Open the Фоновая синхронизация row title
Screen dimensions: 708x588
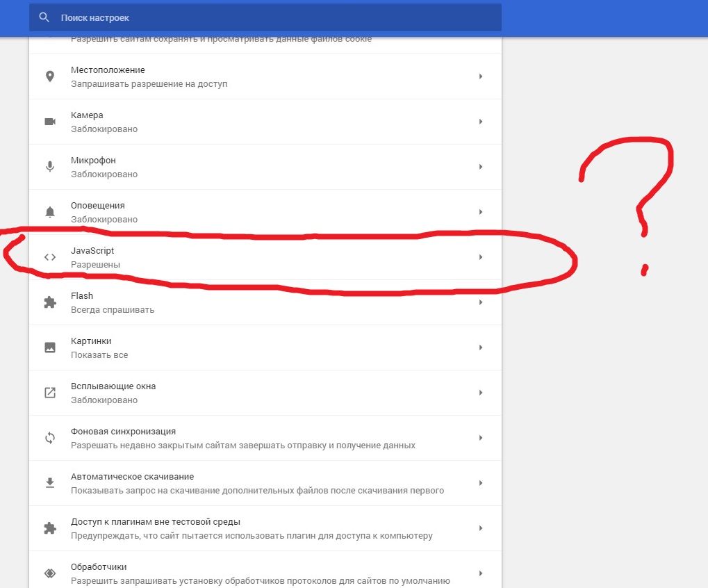(123, 432)
